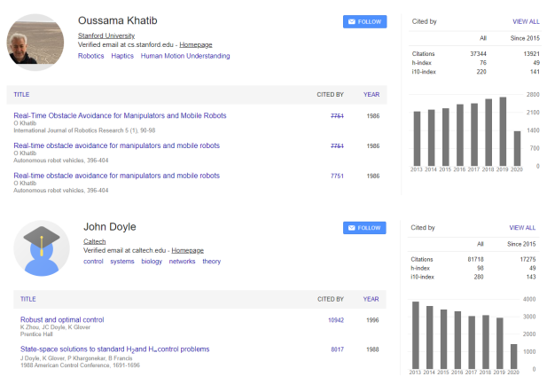Select the Human Motion Understanding tag
Screen dimensions: 547x392
tap(184, 56)
